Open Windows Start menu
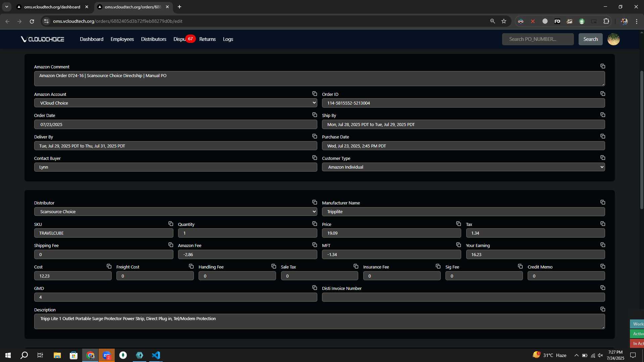Image resolution: width=644 pixels, height=362 pixels. point(8,355)
